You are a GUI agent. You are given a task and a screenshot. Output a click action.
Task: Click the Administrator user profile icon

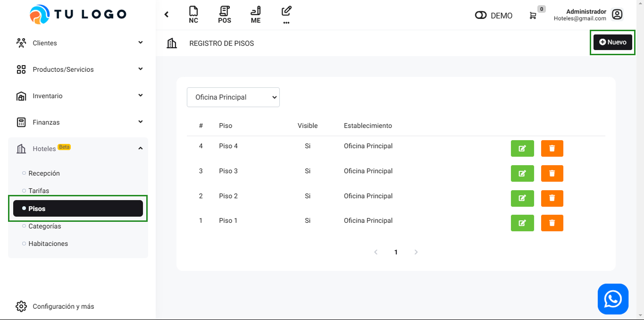coord(617,15)
